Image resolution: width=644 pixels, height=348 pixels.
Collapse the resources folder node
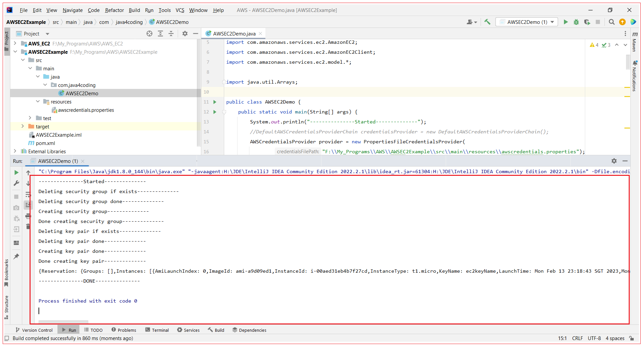coord(38,102)
